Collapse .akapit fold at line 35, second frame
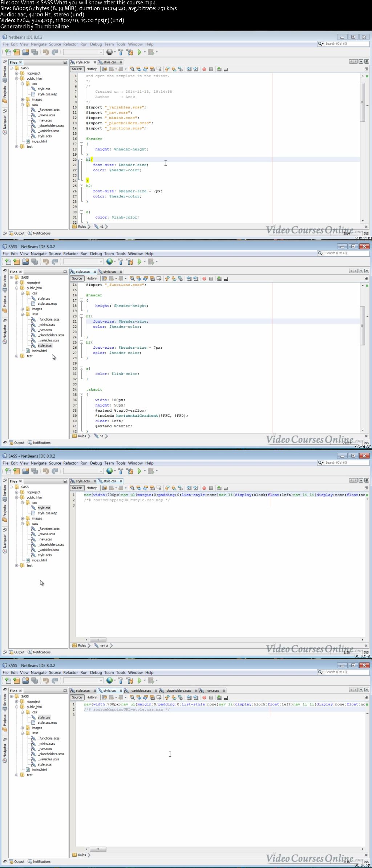The image size is (372, 868). (82, 395)
